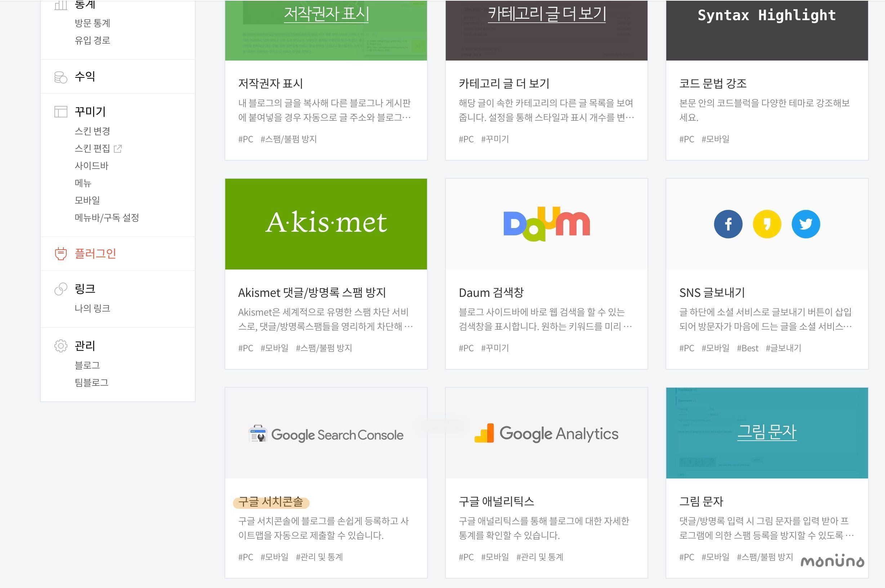
Task: Open the 링크 menu heading
Action: click(x=85, y=289)
